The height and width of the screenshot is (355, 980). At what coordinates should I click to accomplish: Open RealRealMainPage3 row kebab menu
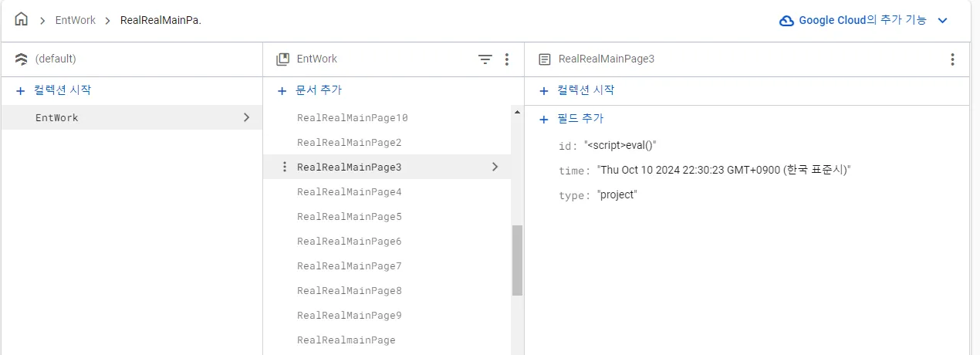284,167
